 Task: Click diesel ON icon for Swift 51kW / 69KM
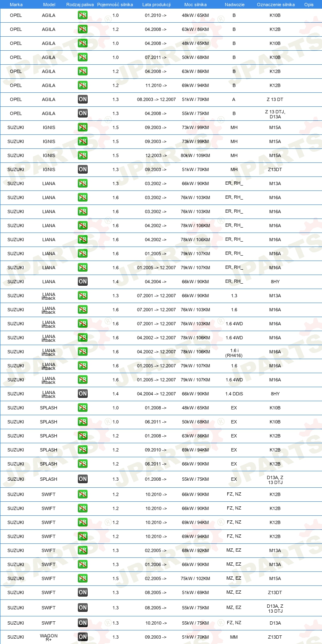click(x=83, y=592)
